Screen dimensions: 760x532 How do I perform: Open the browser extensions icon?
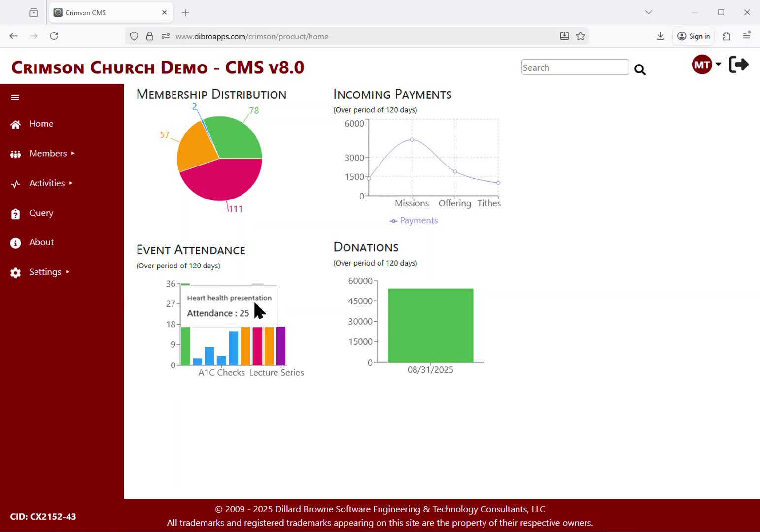(x=726, y=36)
